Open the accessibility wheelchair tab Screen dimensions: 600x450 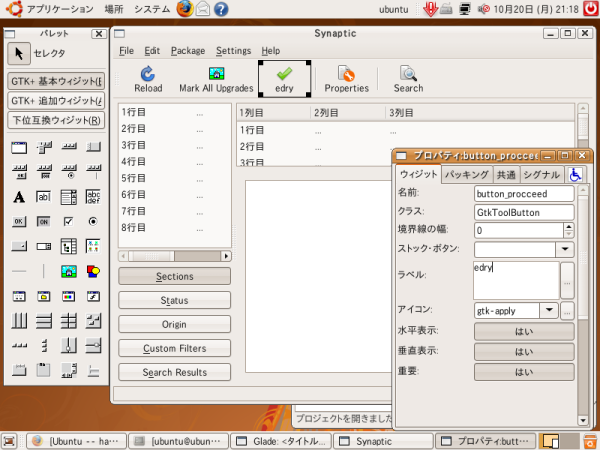point(575,175)
